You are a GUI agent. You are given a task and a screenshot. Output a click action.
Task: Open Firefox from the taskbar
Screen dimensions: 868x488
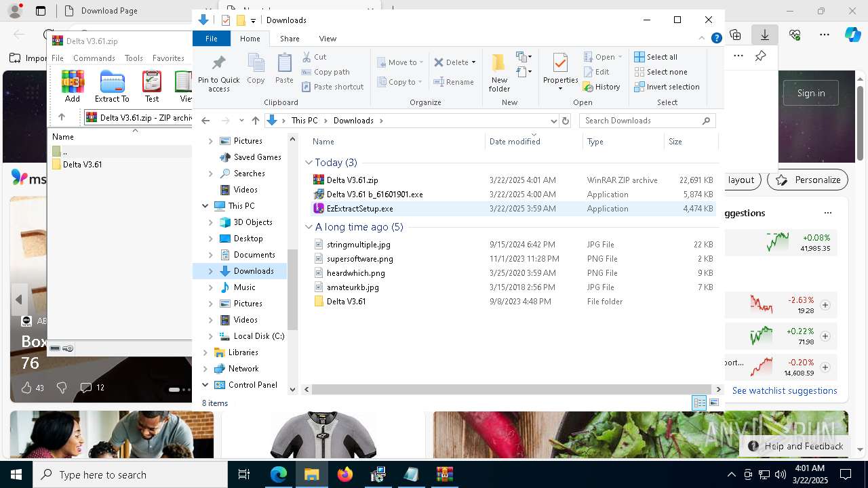click(344, 474)
